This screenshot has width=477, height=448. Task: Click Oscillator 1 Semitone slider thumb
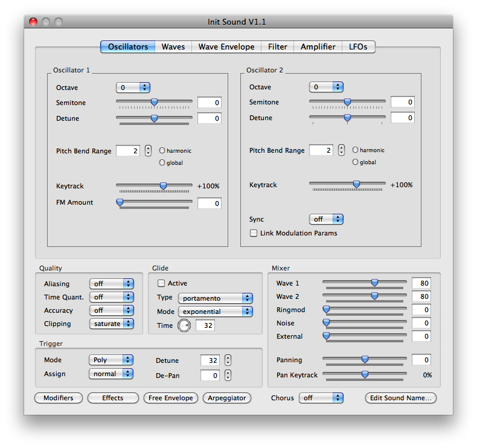click(x=154, y=102)
